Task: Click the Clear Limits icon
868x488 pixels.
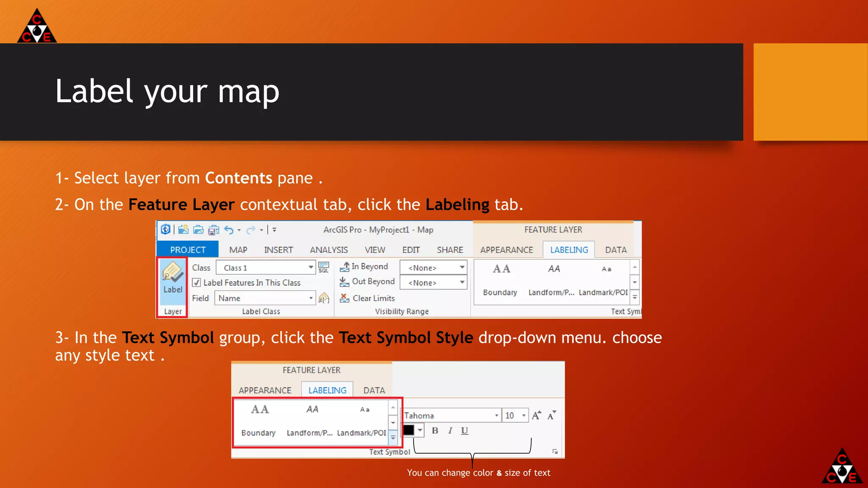Action: click(345, 298)
